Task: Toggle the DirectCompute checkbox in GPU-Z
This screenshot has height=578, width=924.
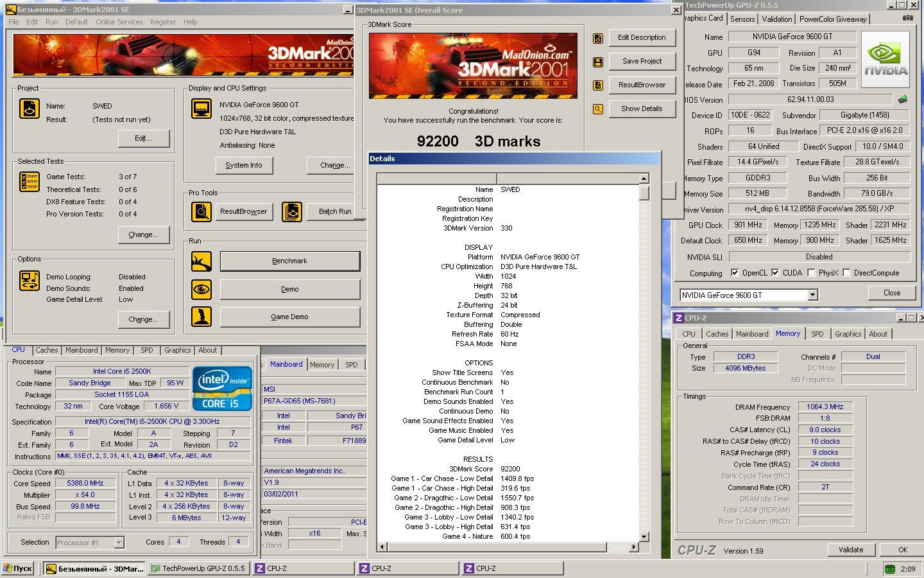Action: tap(846, 273)
